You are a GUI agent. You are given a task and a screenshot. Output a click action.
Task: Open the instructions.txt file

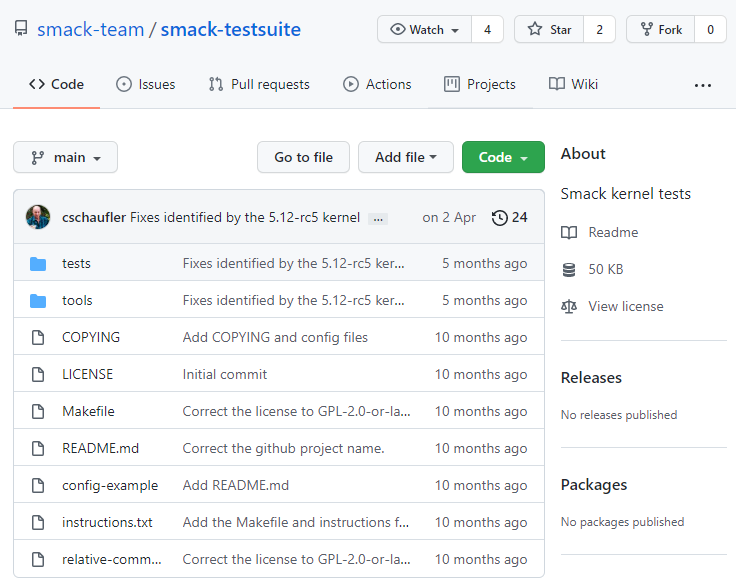pyautogui.click(x=107, y=523)
